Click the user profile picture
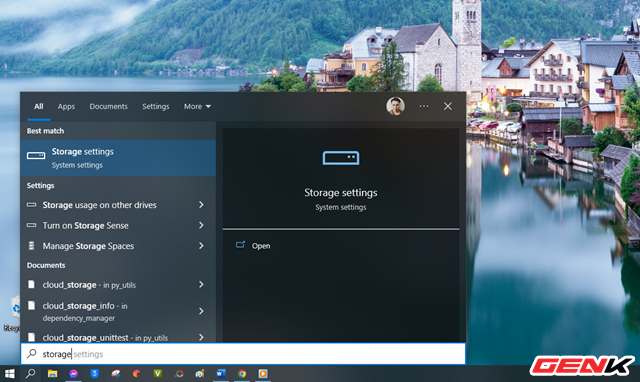Screen dimensions: 640x382 point(395,106)
